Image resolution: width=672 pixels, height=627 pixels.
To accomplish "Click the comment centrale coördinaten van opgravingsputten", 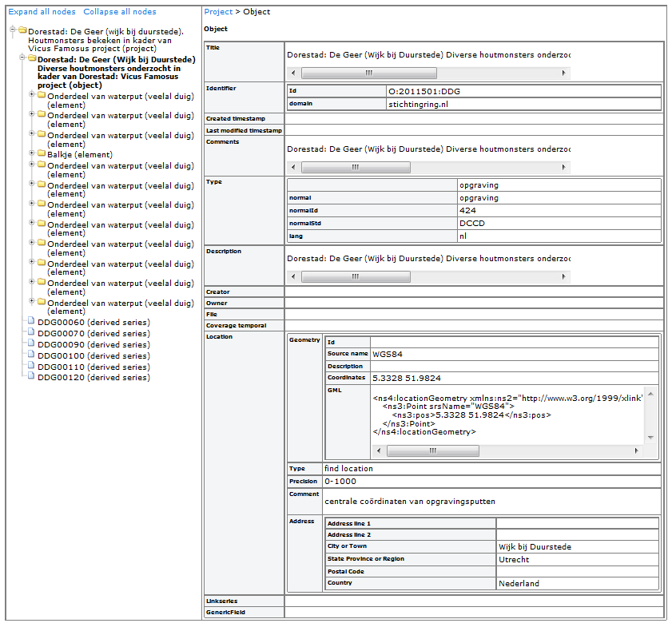I will (x=410, y=502).
